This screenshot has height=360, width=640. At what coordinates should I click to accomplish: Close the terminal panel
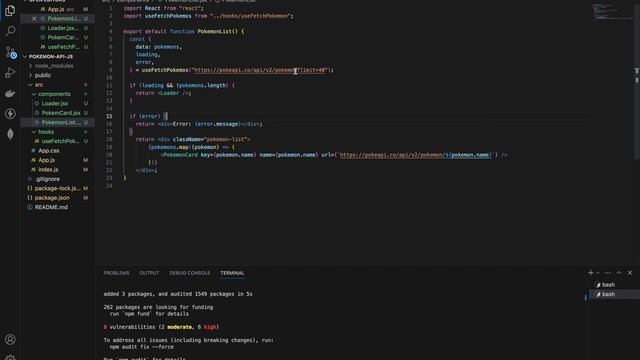point(630,273)
